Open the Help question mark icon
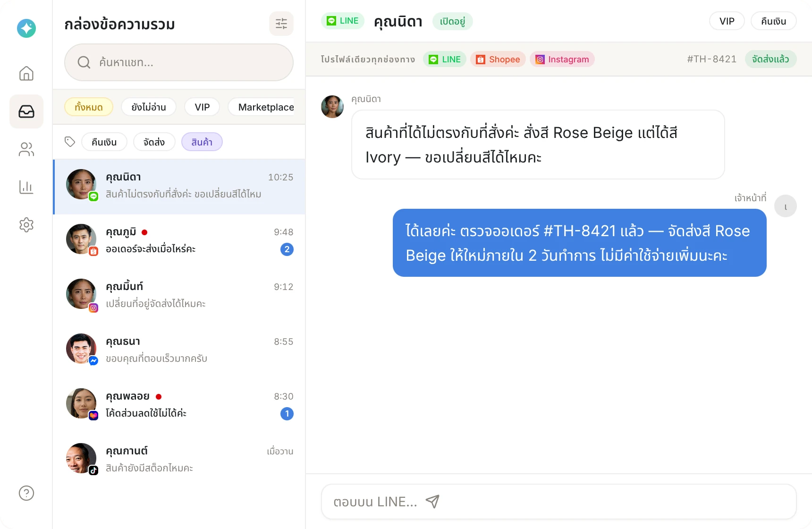The height and width of the screenshot is (529, 812). tap(26, 493)
